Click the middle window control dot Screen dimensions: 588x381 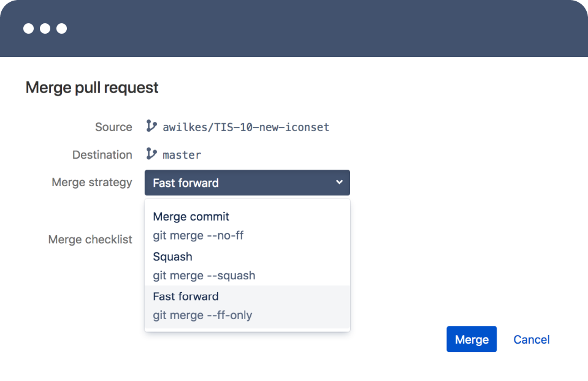[45, 29]
